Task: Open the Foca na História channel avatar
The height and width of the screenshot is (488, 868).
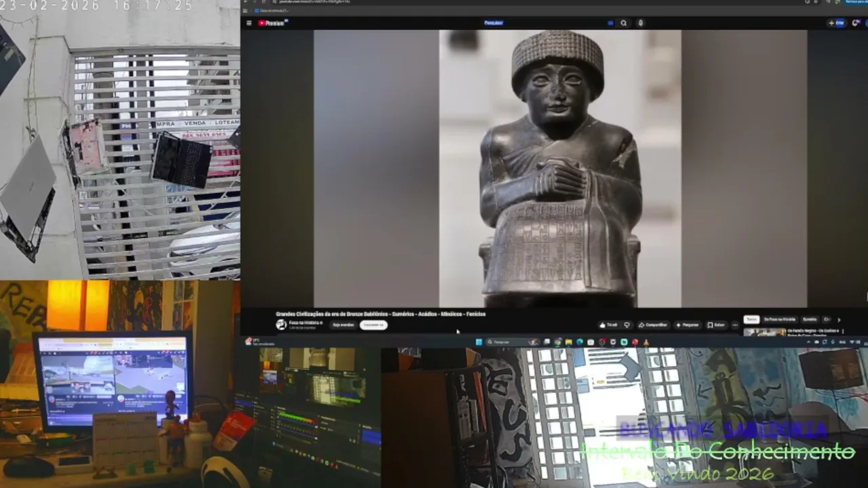Action: [281, 325]
